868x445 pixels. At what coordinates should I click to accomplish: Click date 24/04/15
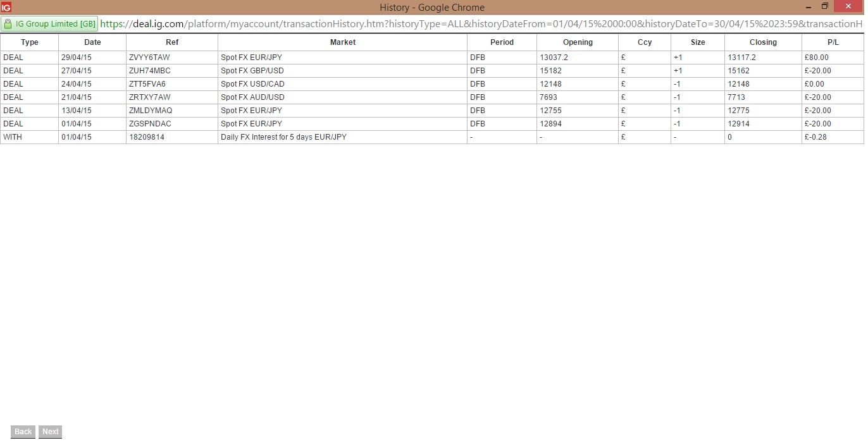(77, 84)
